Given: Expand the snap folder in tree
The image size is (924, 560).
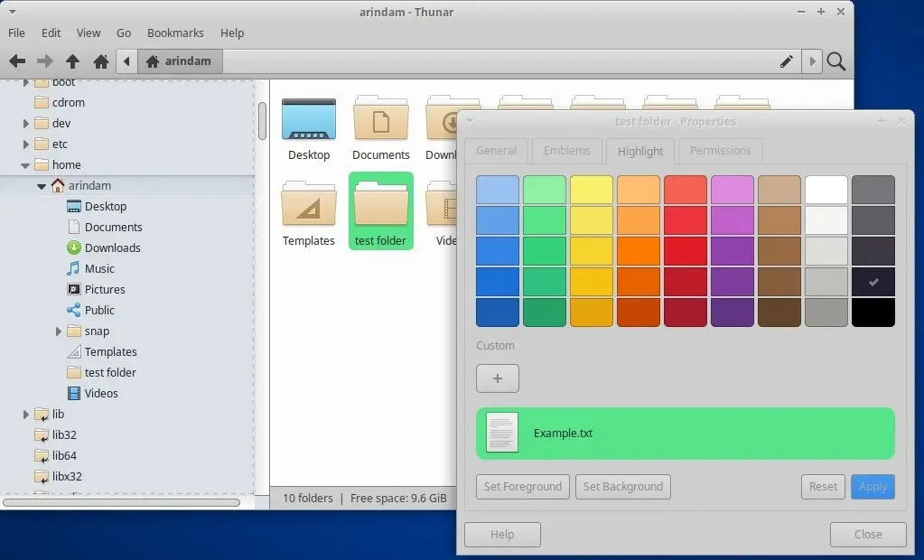Looking at the screenshot, I should [x=60, y=331].
